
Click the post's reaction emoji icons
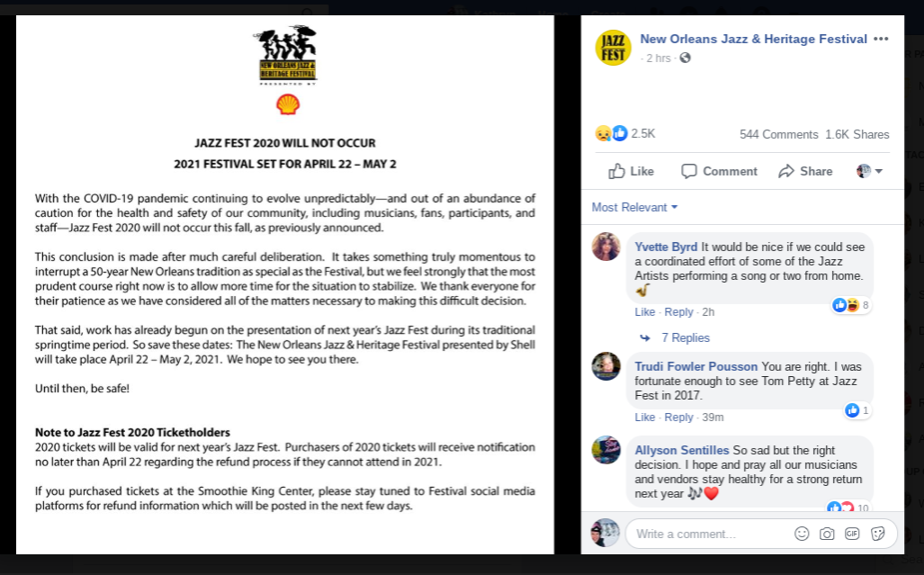click(x=611, y=133)
